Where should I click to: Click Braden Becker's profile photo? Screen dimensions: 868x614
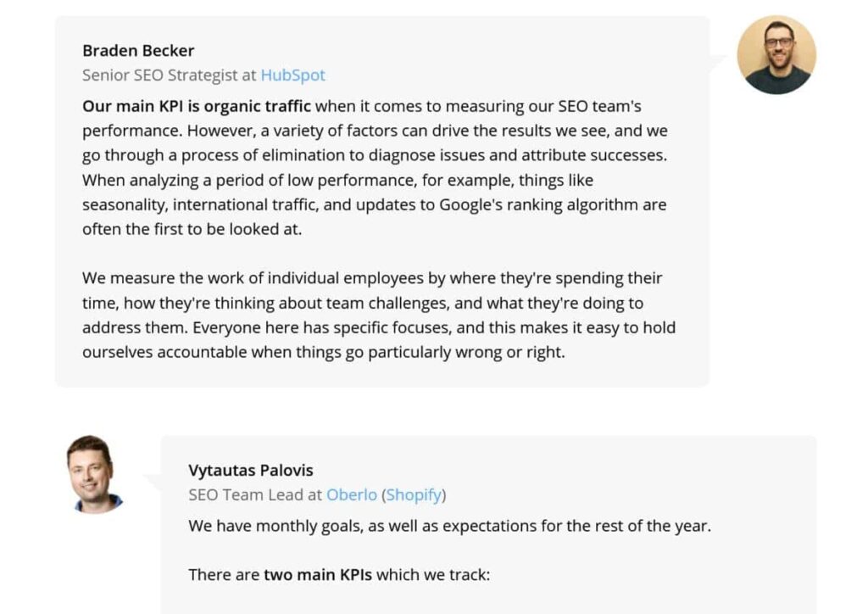(x=776, y=54)
